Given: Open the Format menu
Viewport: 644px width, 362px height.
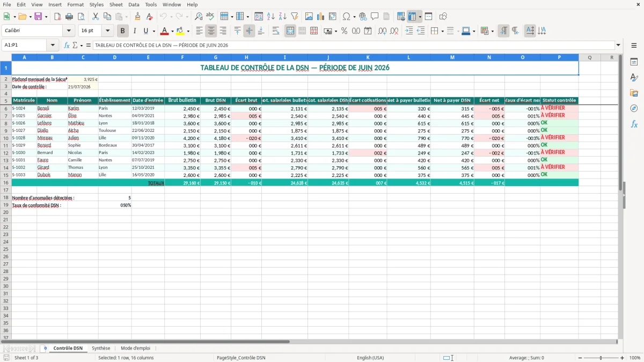Looking at the screenshot, I should point(75,4).
